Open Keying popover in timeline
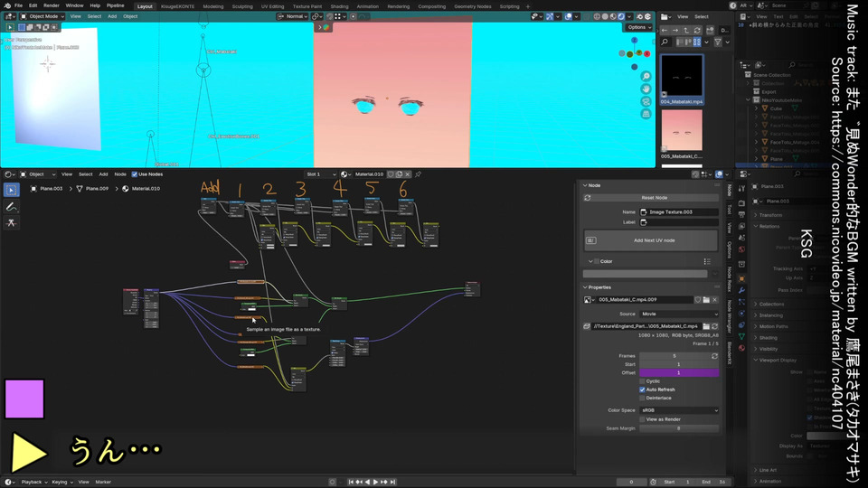Image resolution: width=868 pixels, height=488 pixels. [61, 482]
